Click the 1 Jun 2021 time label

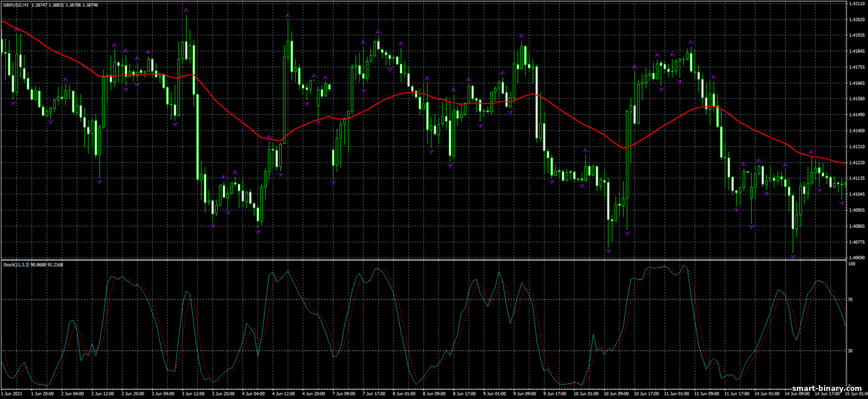coord(11,394)
